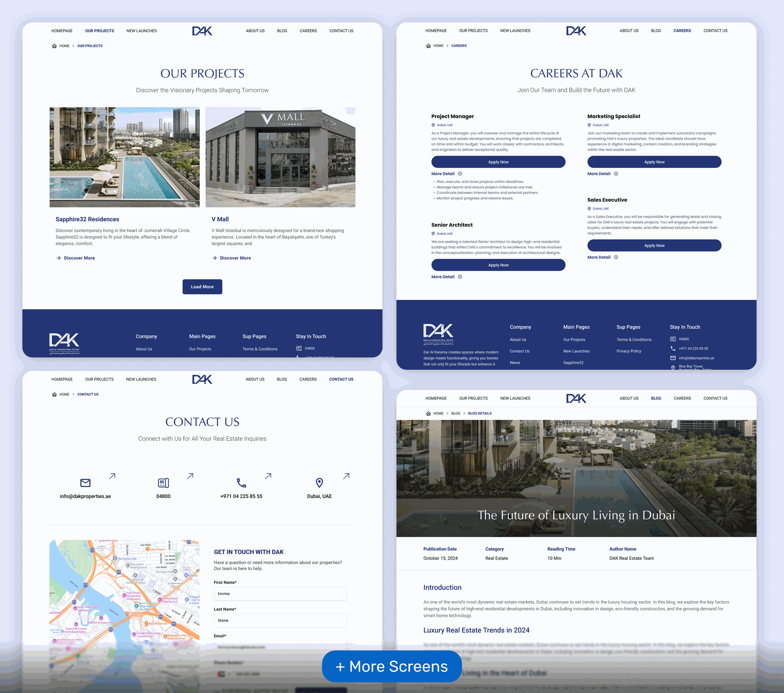Click the arrow icon beside the email contact

click(x=112, y=476)
